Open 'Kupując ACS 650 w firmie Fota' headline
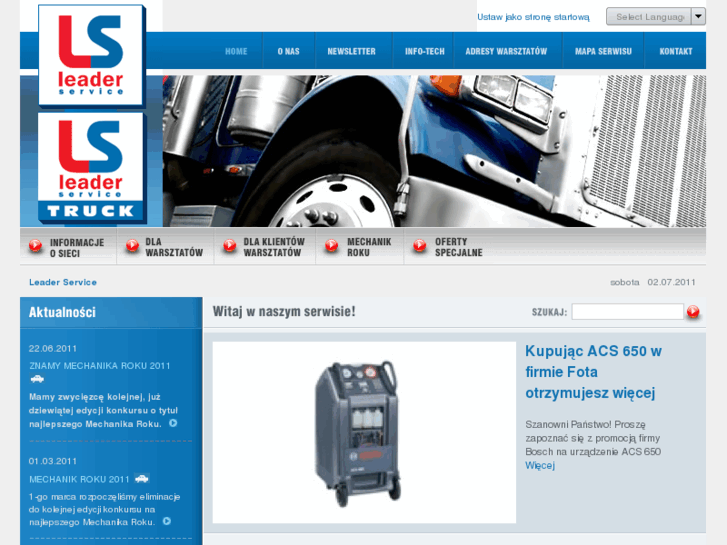The width and height of the screenshot is (727, 545). [593, 372]
